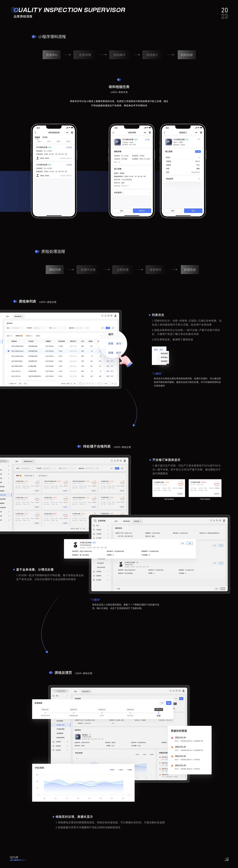
Task: Go to page 2 in pagination
Action: pyautogui.click(x=84, y=383)
